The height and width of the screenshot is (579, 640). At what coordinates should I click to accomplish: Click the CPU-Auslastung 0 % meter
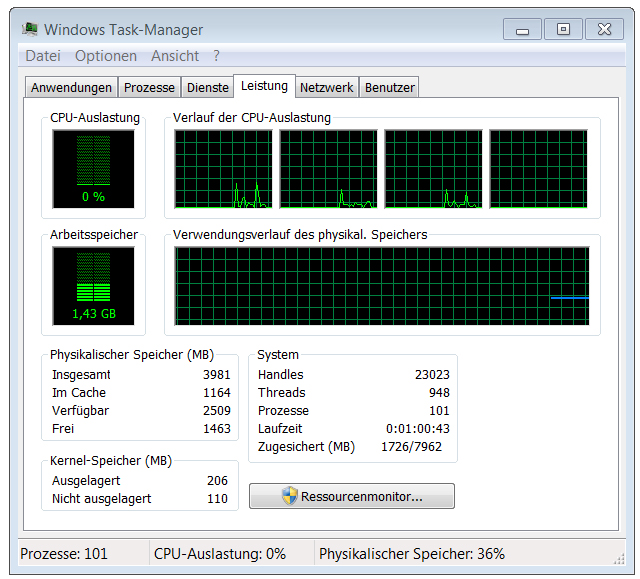point(93,169)
